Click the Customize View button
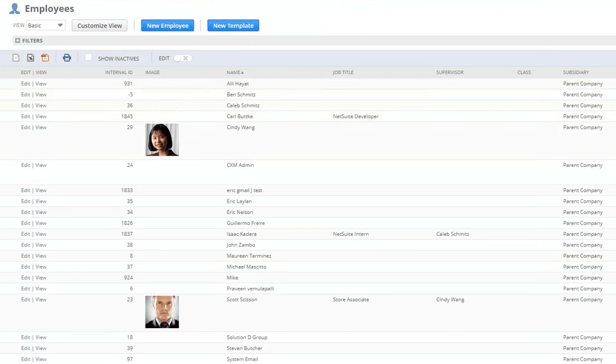The height and width of the screenshot is (364, 616). (x=99, y=26)
